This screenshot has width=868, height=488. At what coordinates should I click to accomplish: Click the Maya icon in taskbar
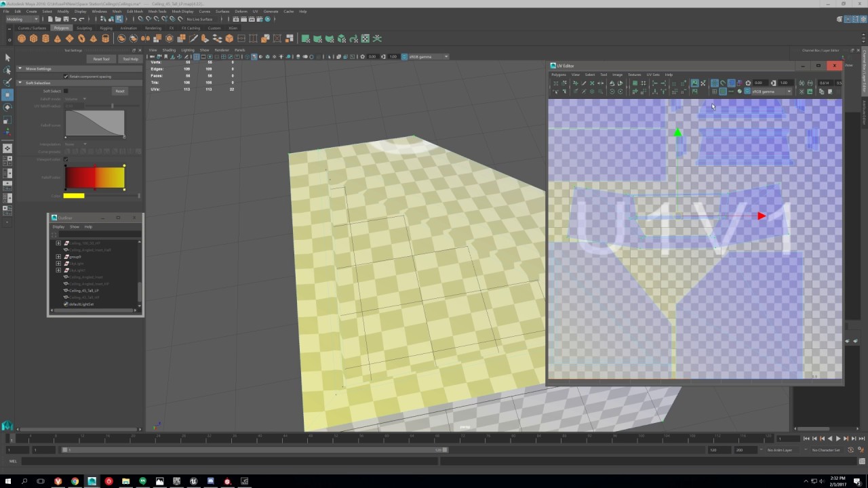click(92, 481)
